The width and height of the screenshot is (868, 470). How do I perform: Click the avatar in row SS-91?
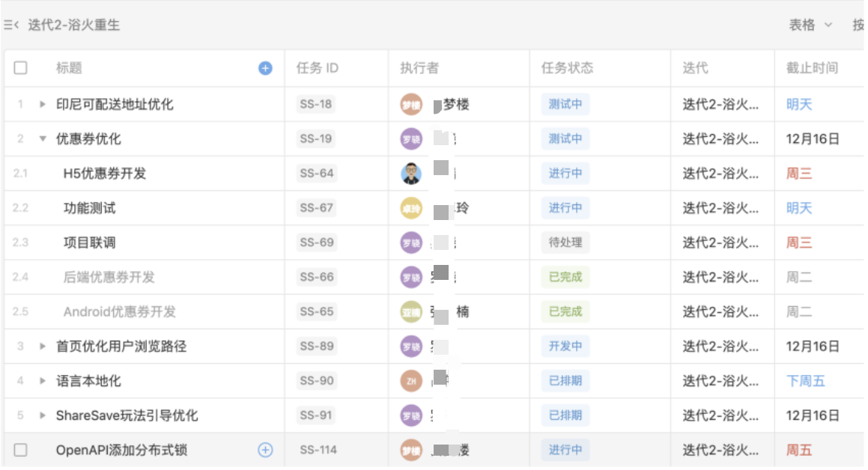411,415
